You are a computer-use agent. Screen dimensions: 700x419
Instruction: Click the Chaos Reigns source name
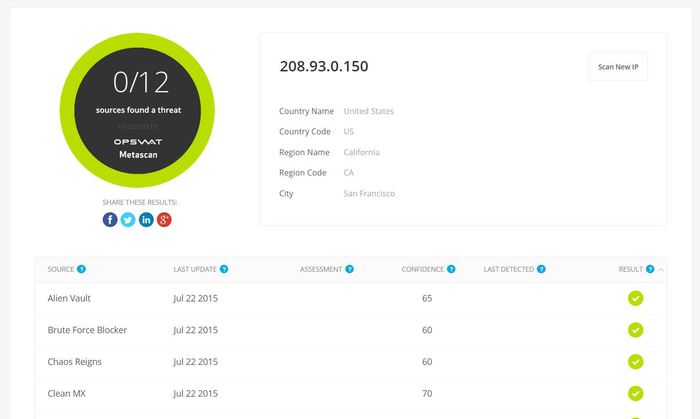tap(75, 361)
